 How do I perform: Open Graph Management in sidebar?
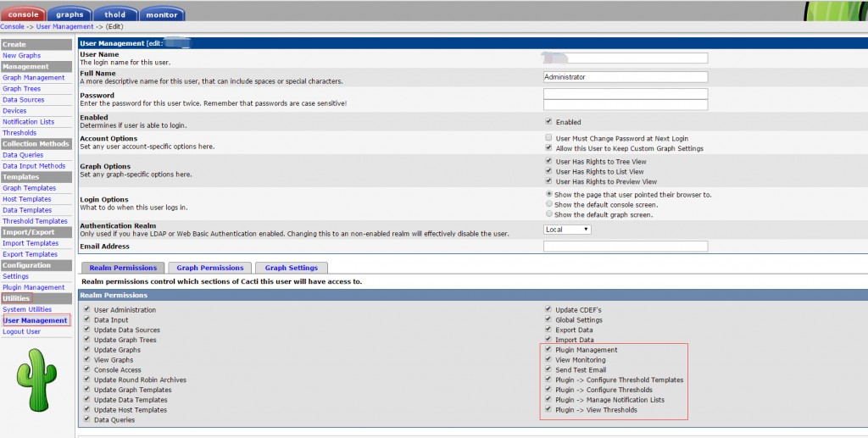click(34, 77)
